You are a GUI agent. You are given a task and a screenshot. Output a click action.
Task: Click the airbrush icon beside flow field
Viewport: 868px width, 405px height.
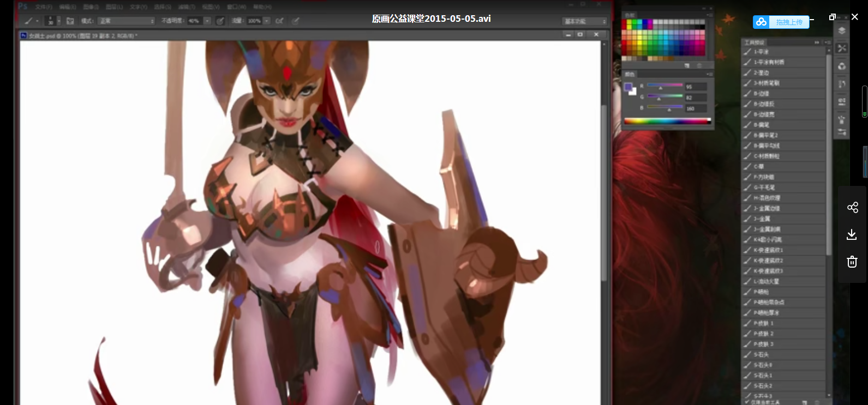click(279, 21)
